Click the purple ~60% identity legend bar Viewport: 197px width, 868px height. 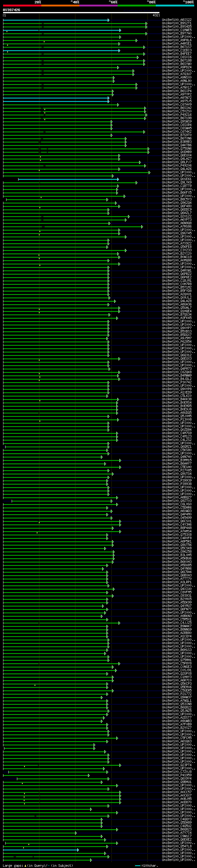tap(99, 6)
